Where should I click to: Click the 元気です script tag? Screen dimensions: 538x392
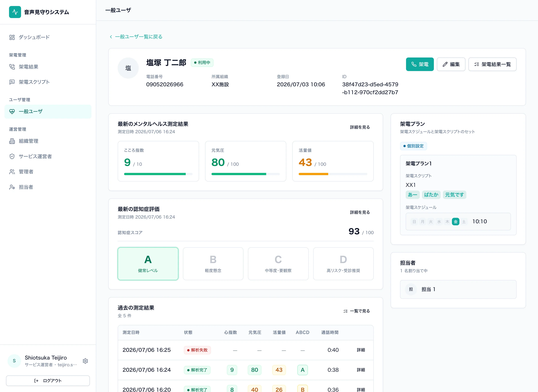coord(455,195)
